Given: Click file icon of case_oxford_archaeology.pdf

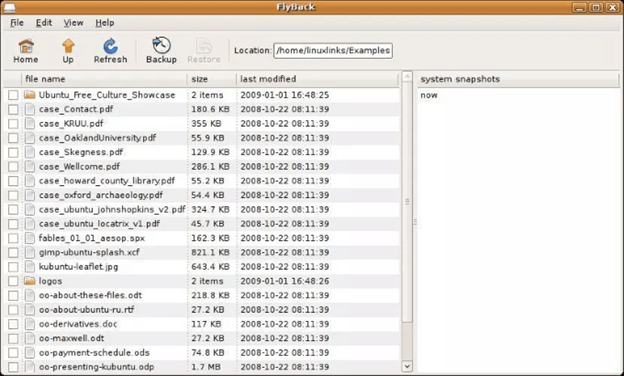Looking at the screenshot, I should [29, 195].
